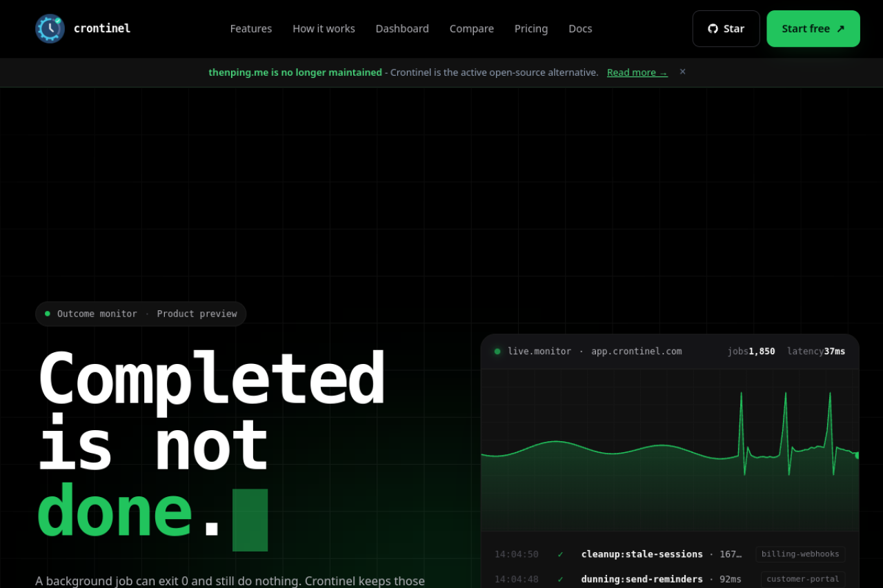Click checkmark beside cleanup:stale-sessions
Viewport: 883px width, 588px height.
pos(560,554)
